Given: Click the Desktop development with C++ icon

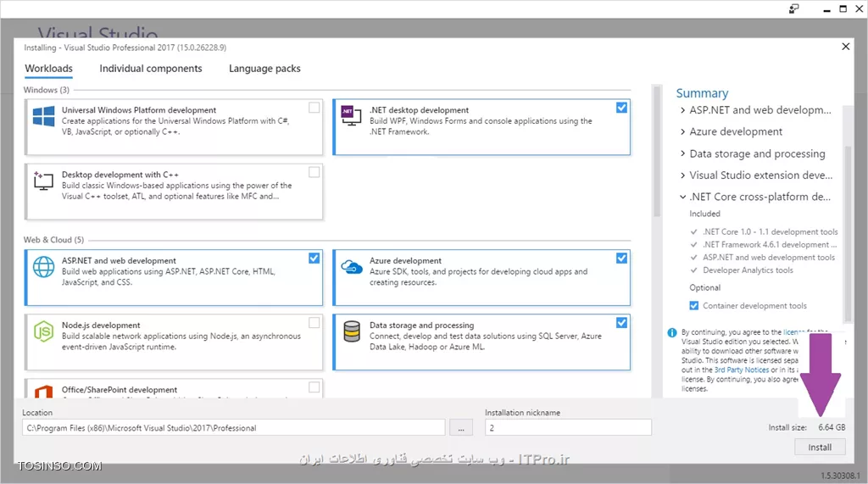Looking at the screenshot, I should click(43, 181).
